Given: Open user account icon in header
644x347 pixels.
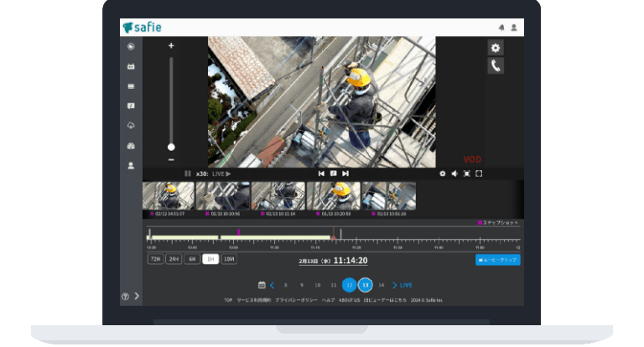Looking at the screenshot, I should pos(514,28).
